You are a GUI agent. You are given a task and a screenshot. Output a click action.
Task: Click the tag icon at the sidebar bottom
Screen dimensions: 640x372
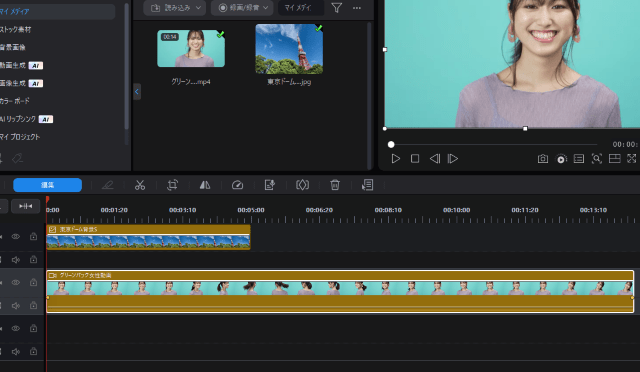coord(17,158)
